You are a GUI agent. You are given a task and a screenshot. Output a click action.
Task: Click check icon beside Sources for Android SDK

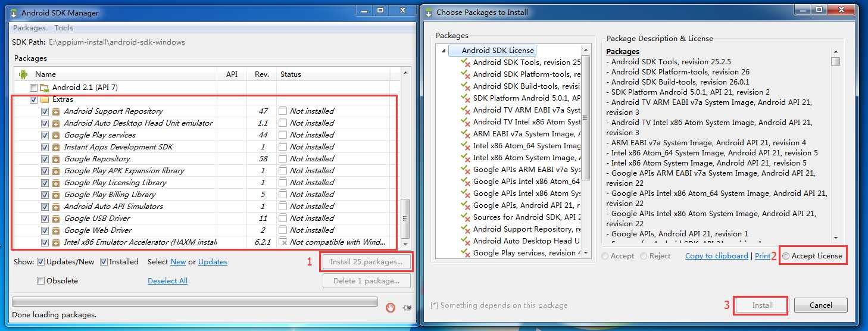coord(466,217)
